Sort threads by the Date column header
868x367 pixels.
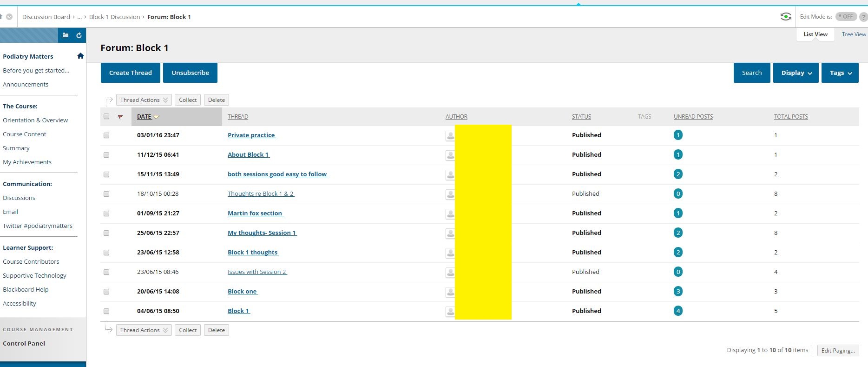click(144, 117)
